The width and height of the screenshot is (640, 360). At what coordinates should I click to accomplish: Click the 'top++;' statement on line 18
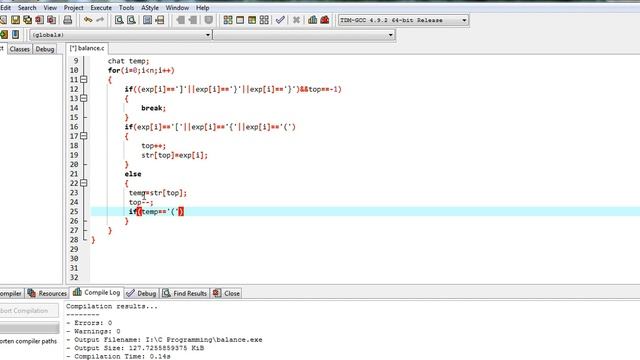pos(153,146)
